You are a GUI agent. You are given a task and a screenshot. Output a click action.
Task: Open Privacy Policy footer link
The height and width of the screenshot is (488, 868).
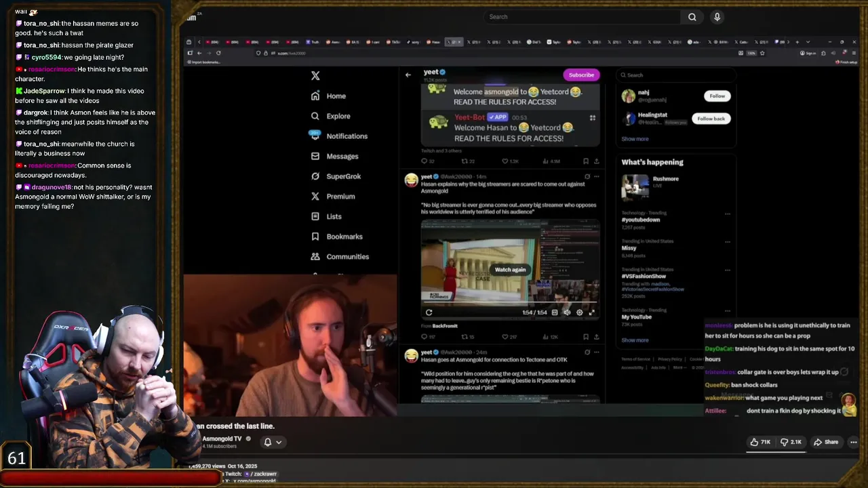pos(670,359)
